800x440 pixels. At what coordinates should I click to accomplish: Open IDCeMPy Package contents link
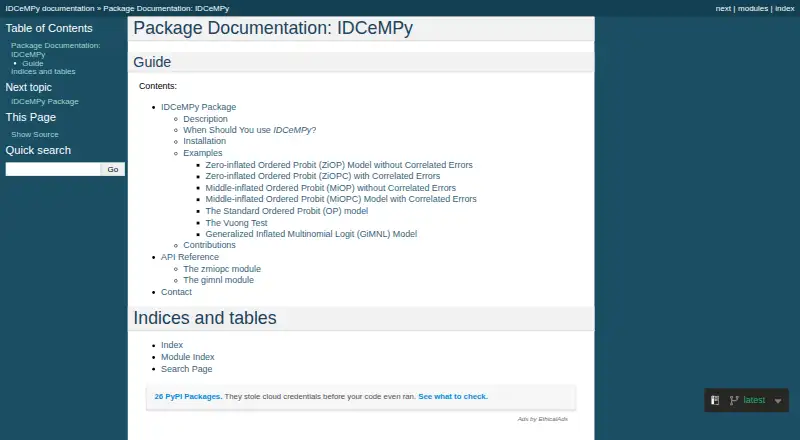tap(198, 107)
